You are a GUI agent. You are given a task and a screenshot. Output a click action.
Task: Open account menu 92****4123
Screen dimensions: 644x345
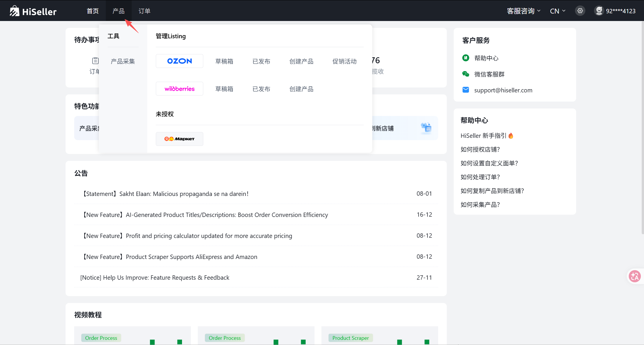click(620, 11)
